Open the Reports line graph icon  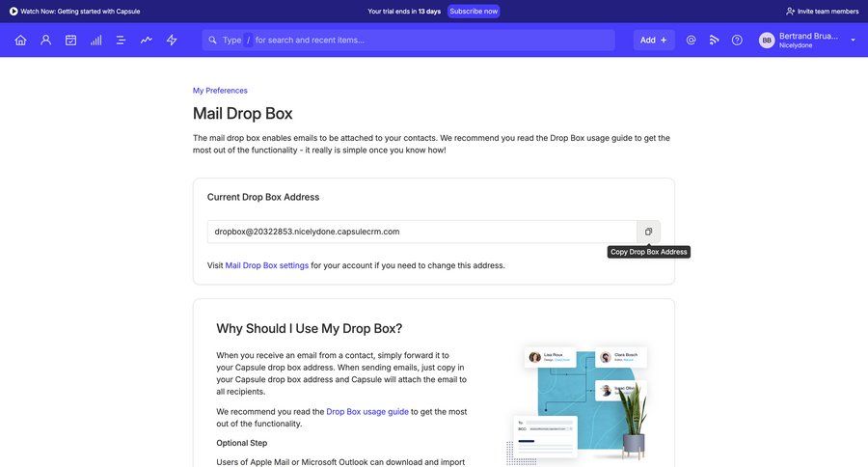[x=147, y=40]
